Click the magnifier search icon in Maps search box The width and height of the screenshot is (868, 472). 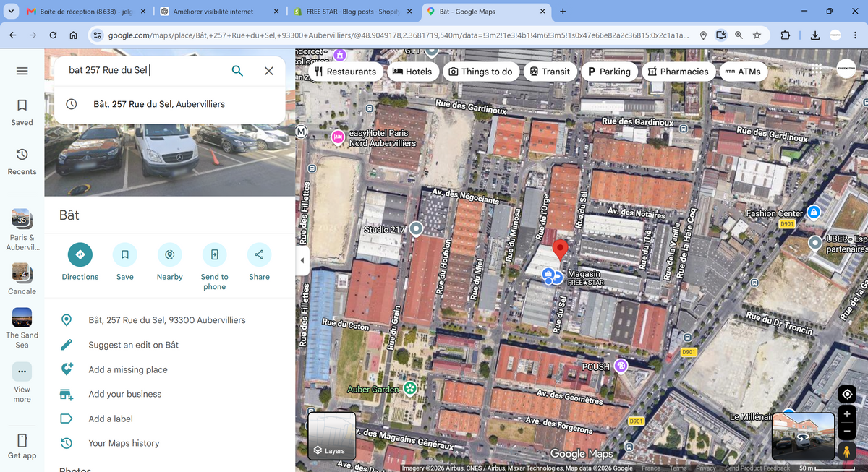click(237, 70)
